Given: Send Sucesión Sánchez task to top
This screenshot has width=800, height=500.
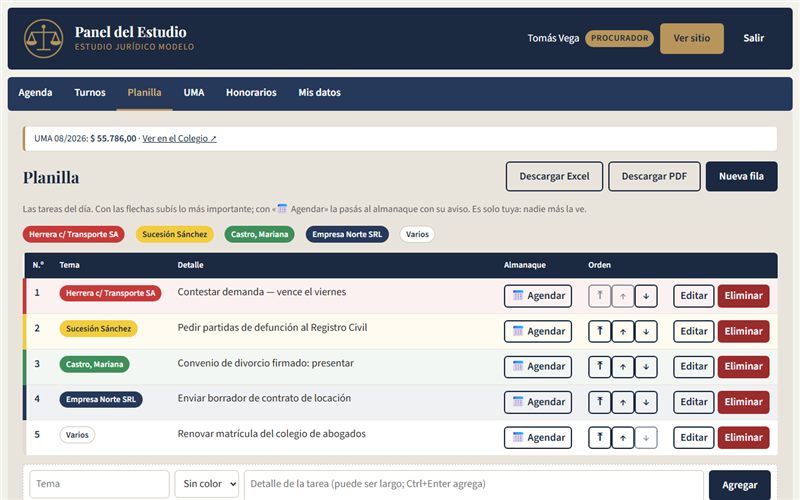Looking at the screenshot, I should click(x=599, y=331).
